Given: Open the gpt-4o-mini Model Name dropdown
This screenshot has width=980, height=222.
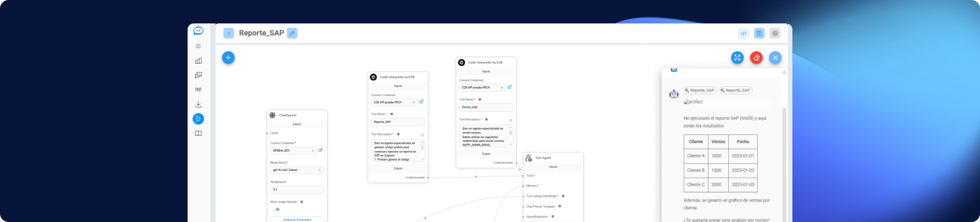Looking at the screenshot, I should (297, 170).
